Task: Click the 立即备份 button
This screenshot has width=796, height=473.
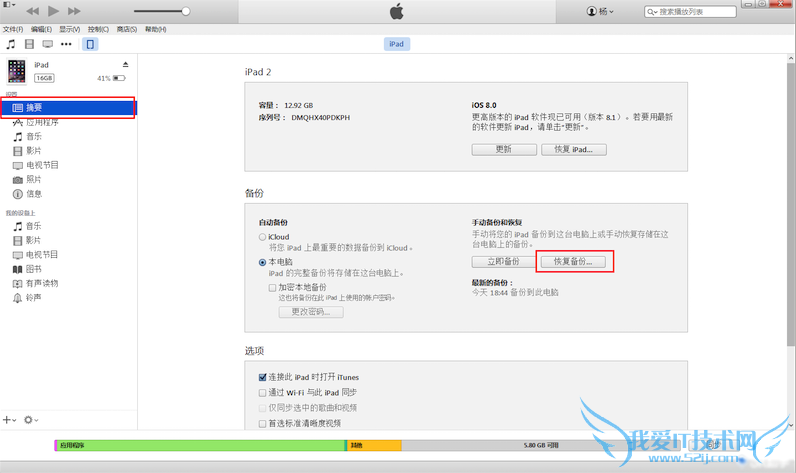Action: tap(503, 261)
